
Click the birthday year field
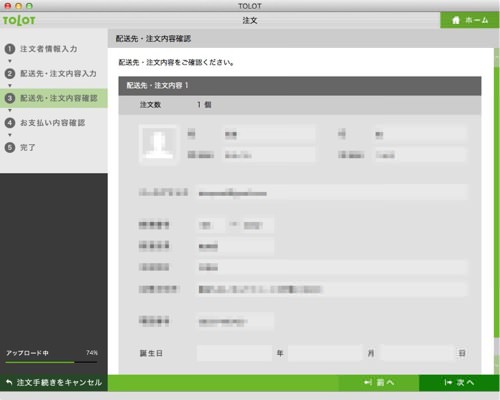click(234, 353)
